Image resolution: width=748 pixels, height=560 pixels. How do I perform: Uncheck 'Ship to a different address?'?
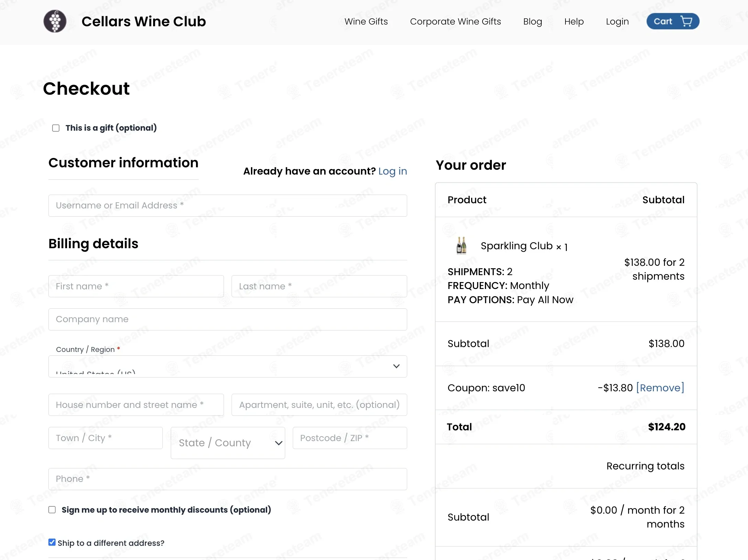pyautogui.click(x=52, y=542)
